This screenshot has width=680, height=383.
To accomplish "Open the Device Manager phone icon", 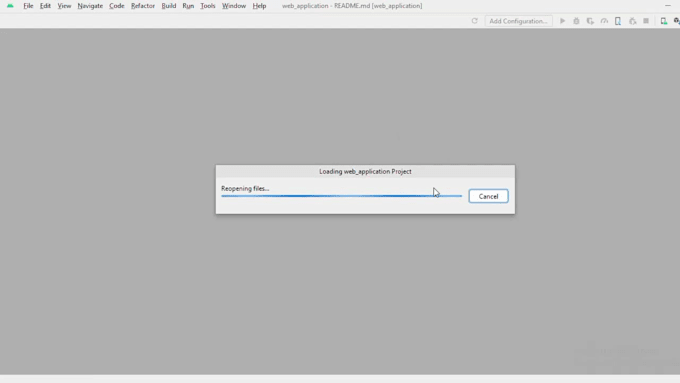I will click(664, 21).
